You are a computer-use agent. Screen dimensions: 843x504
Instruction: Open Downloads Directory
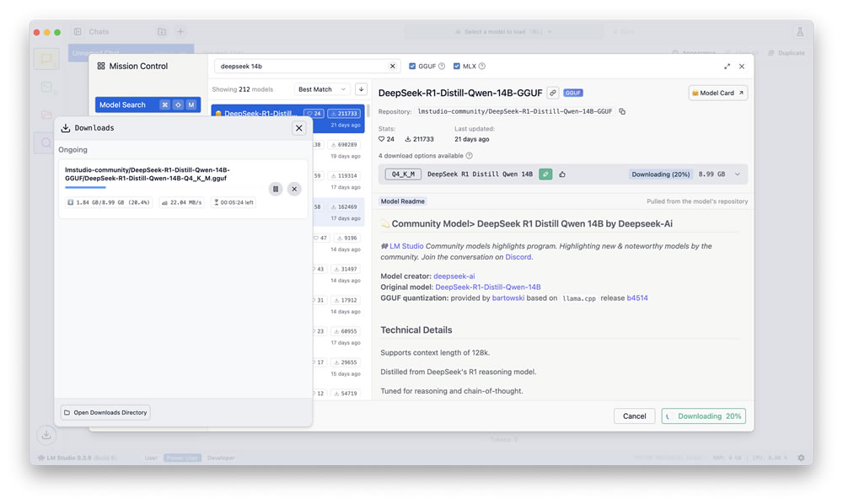105,413
